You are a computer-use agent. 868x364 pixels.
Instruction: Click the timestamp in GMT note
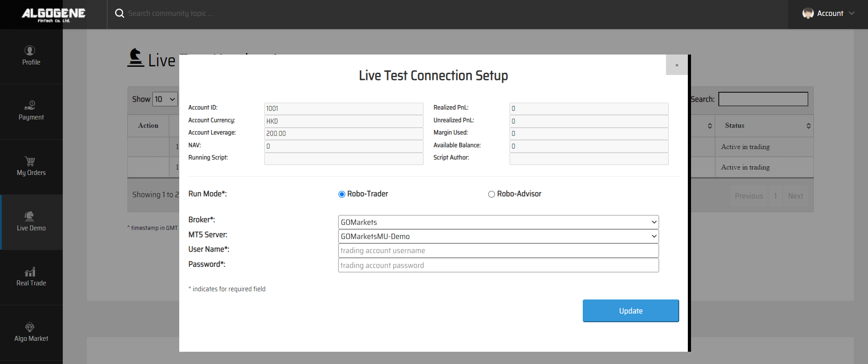[152, 228]
